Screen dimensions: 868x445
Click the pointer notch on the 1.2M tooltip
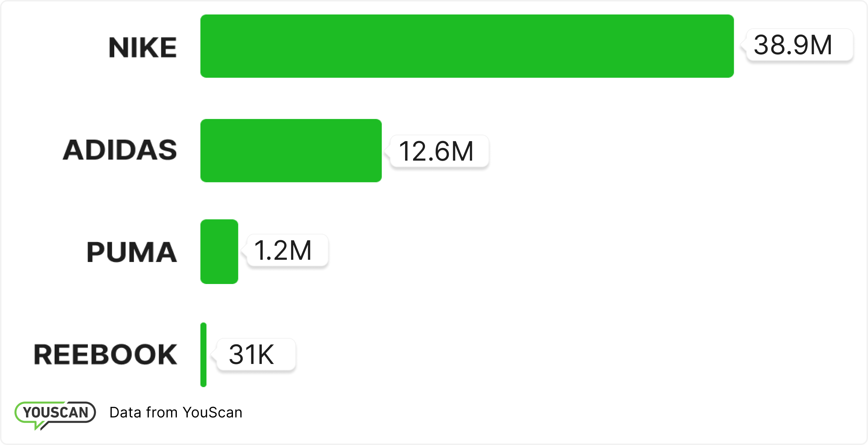pos(244,250)
